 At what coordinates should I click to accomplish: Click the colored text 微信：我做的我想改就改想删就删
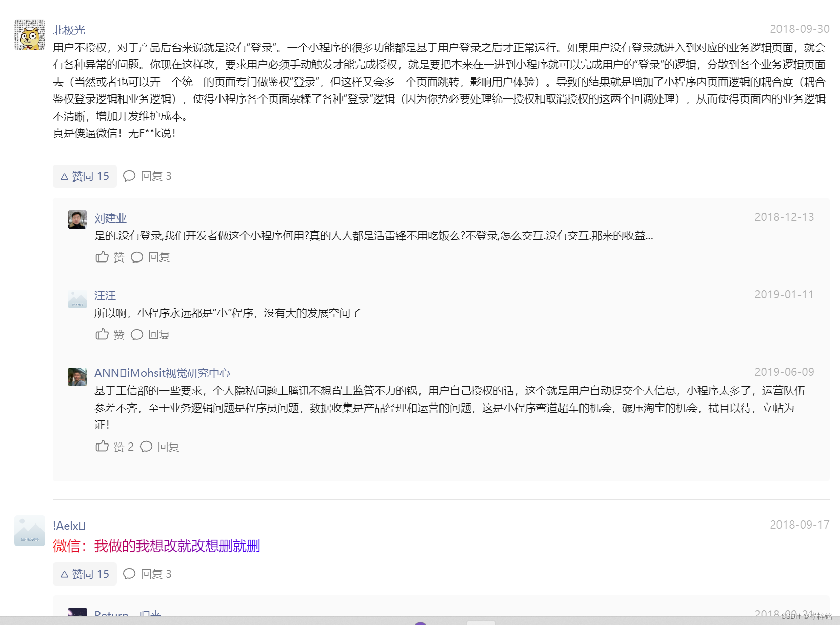pos(156,546)
